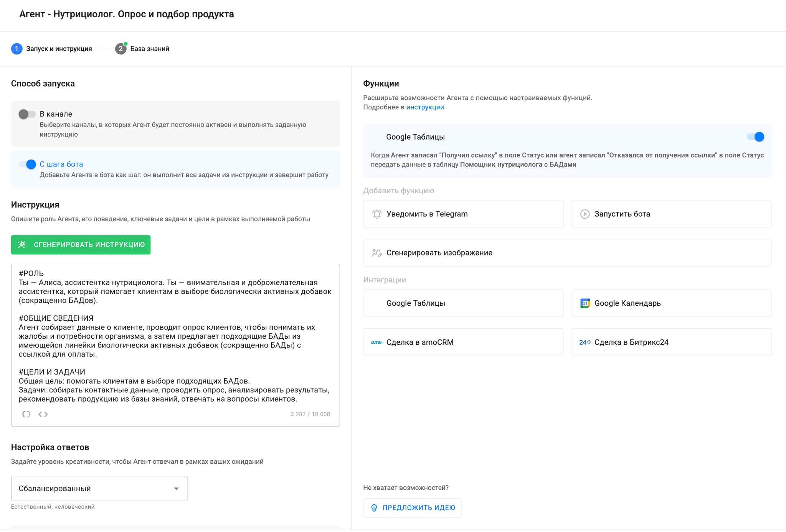Open the active Google Таблицы function settings
The image size is (786, 532).
tap(567, 150)
